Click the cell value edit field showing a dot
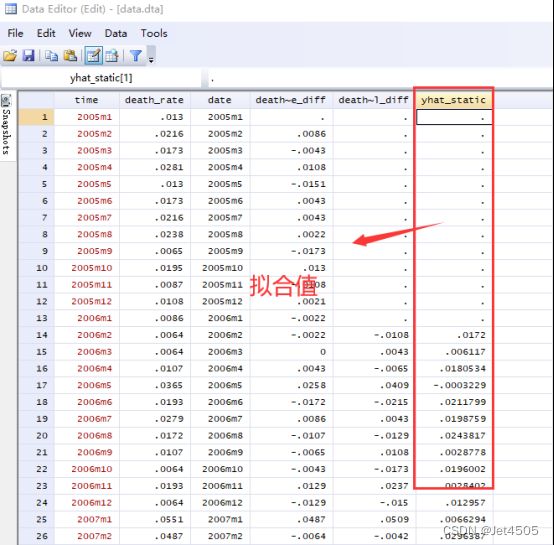The image size is (554, 545). [380, 78]
